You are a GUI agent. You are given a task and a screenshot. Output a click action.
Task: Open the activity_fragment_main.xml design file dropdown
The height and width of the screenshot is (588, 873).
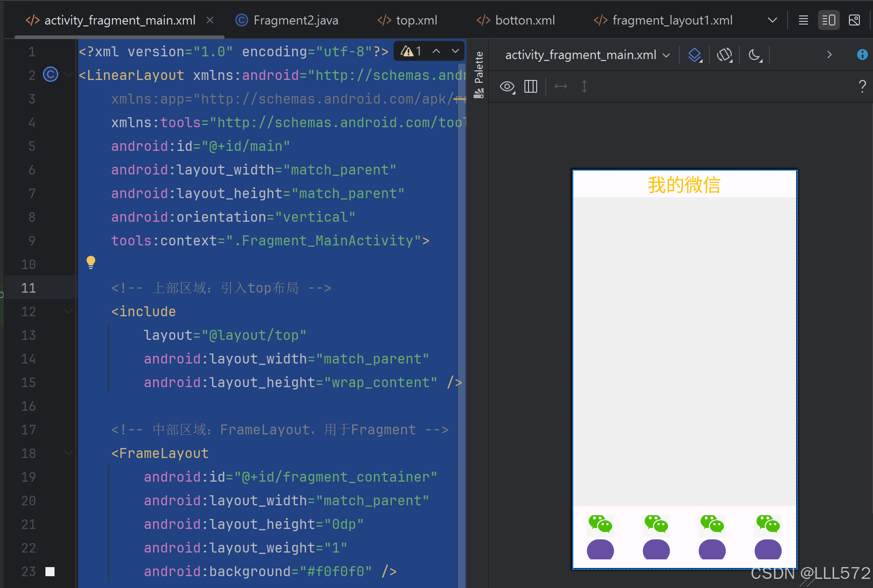pyautogui.click(x=587, y=55)
